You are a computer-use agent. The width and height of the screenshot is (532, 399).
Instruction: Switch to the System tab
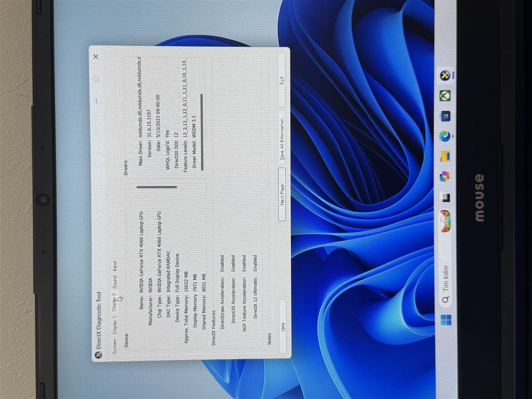pos(115,346)
